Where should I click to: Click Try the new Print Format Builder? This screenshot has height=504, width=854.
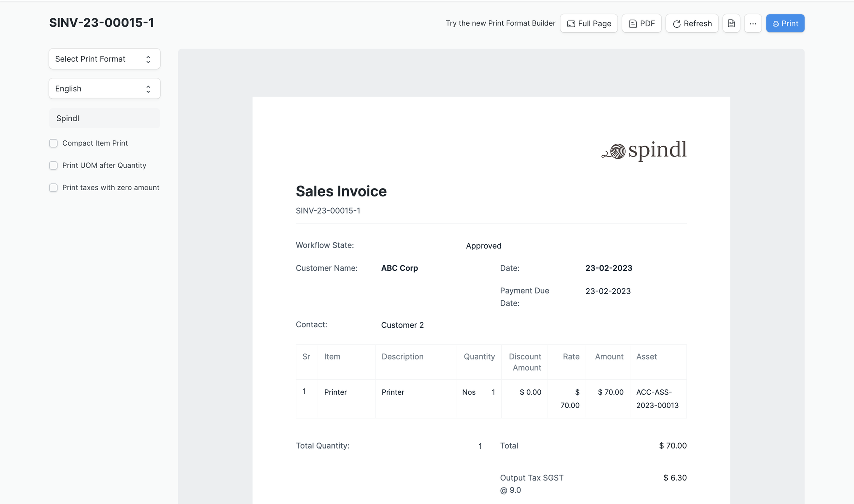click(500, 23)
